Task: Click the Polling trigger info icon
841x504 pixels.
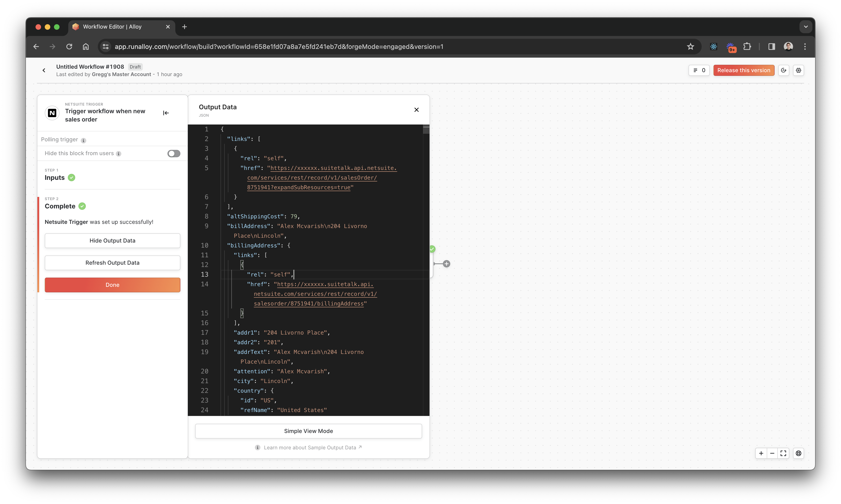Action: pos(84,140)
